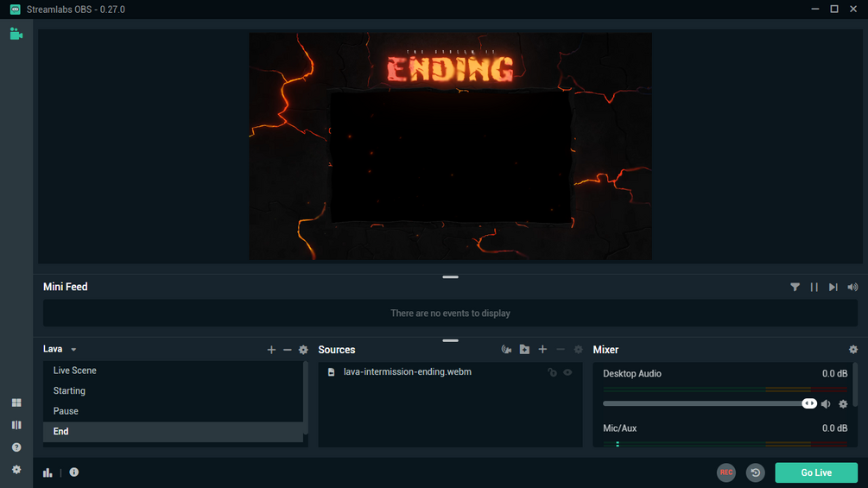Pause the Mini Feed alert queue
This screenshot has height=488, width=868.
tap(814, 287)
